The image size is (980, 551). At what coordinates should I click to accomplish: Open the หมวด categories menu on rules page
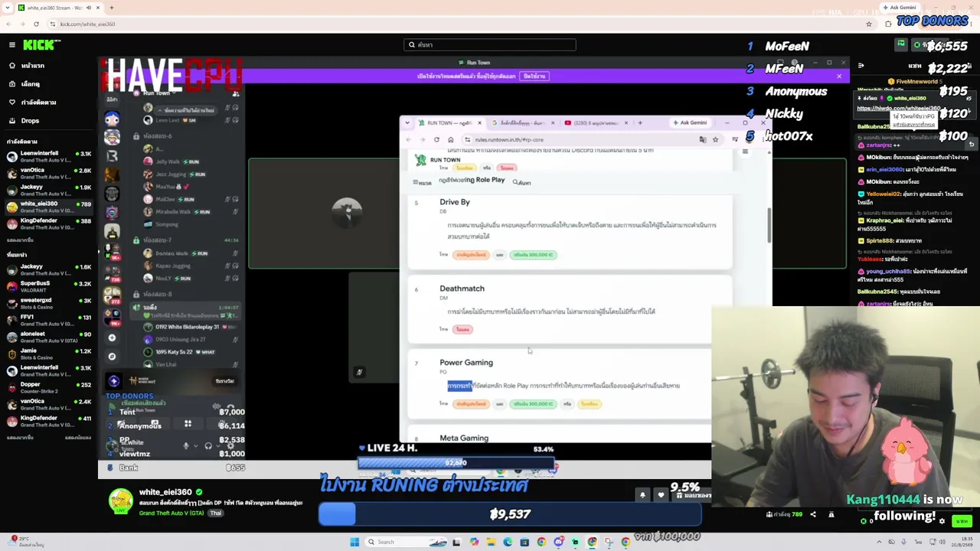pyautogui.click(x=422, y=183)
